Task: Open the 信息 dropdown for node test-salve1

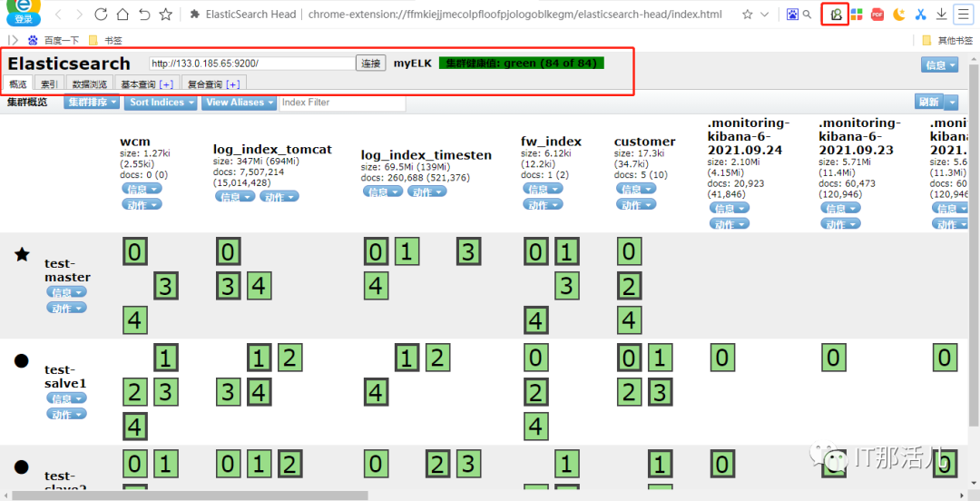Action: coord(66,398)
